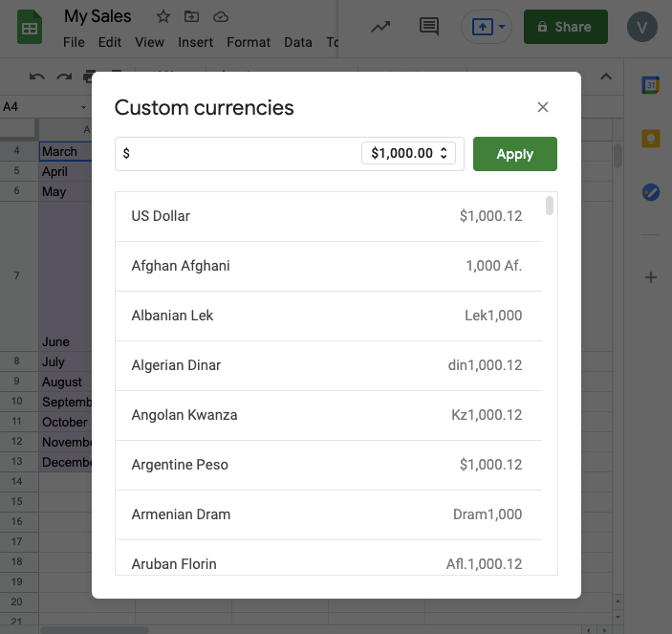Select the cell containing August
This screenshot has height=634, width=672.
pyautogui.click(x=66, y=382)
